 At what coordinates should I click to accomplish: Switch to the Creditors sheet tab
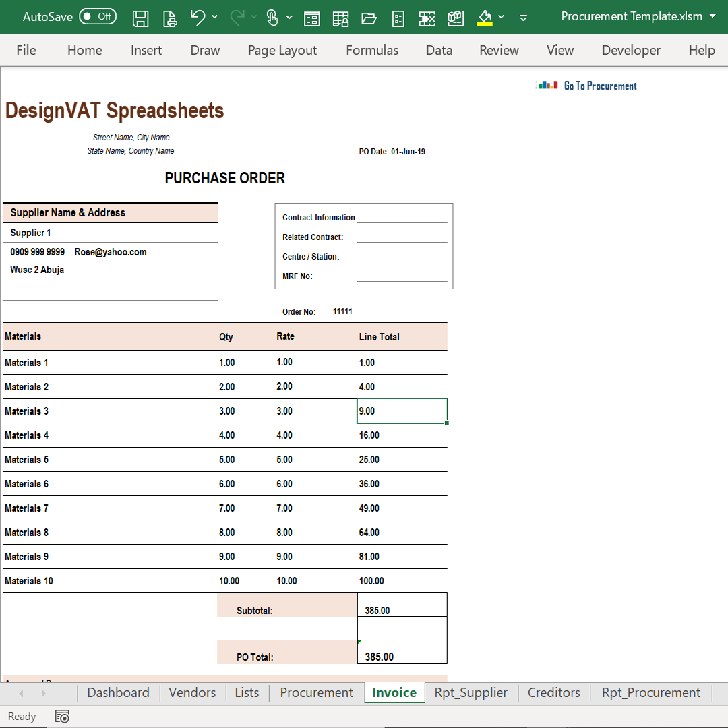(x=553, y=692)
